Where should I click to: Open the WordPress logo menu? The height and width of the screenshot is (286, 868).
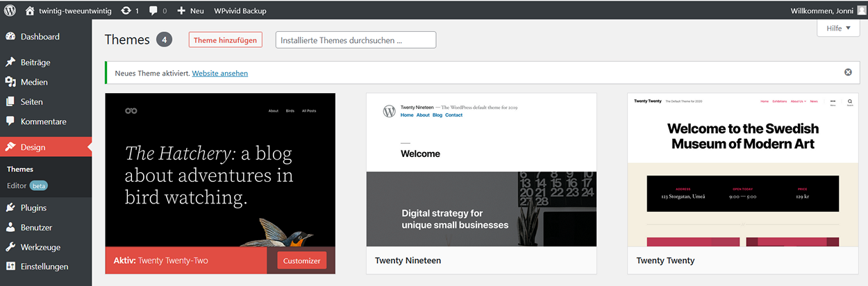point(10,10)
